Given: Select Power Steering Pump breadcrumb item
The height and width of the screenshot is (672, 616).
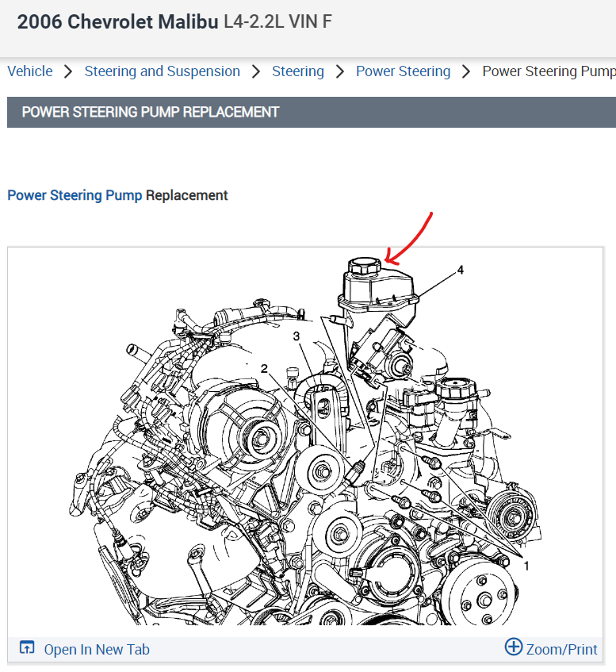Looking at the screenshot, I should 549,71.
